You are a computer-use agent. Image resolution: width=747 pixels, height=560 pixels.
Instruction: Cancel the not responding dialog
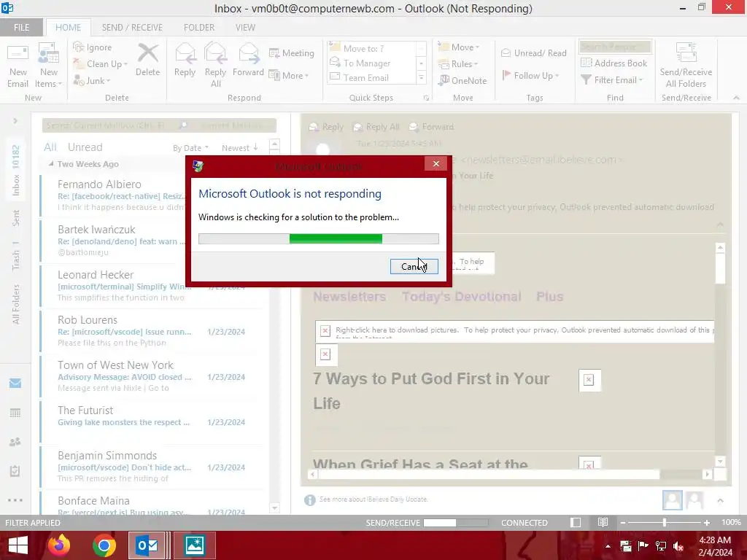(414, 266)
